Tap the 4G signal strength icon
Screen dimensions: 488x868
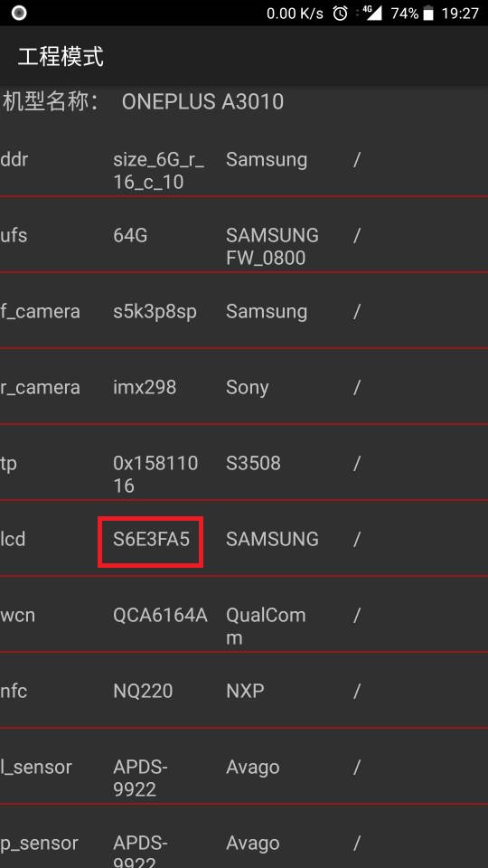(x=372, y=14)
